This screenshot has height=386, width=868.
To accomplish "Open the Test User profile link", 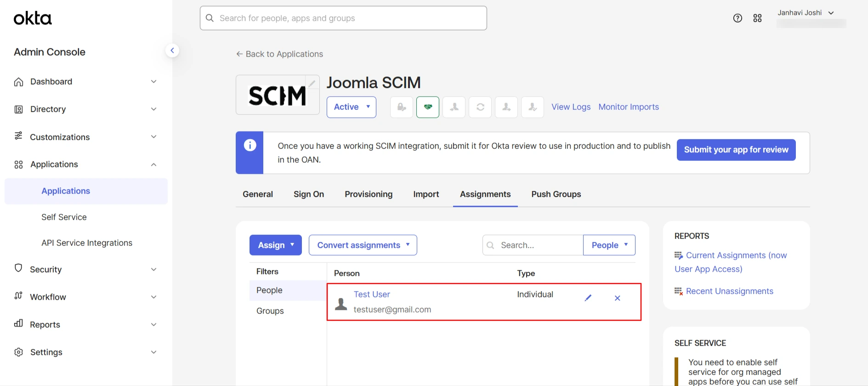I will [372, 295].
